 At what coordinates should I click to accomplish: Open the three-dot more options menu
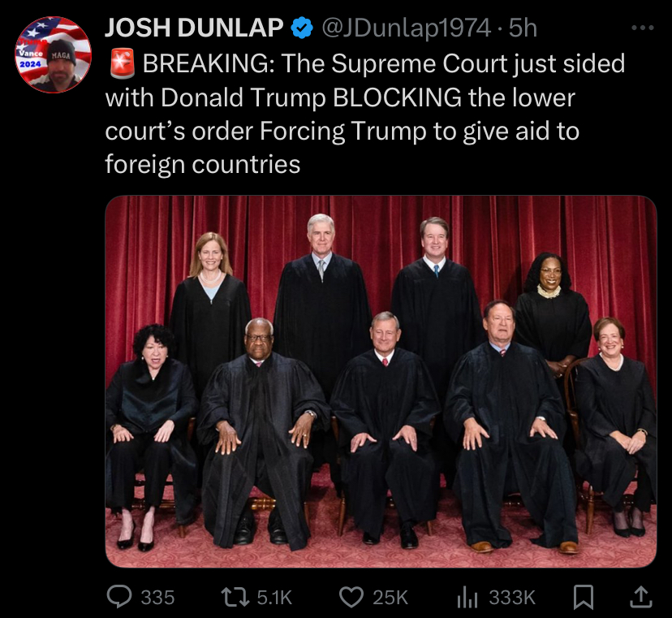point(643,28)
